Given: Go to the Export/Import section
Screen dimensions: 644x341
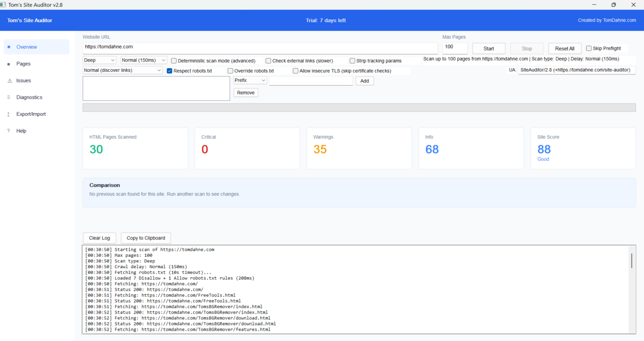Looking at the screenshot, I should point(31,114).
